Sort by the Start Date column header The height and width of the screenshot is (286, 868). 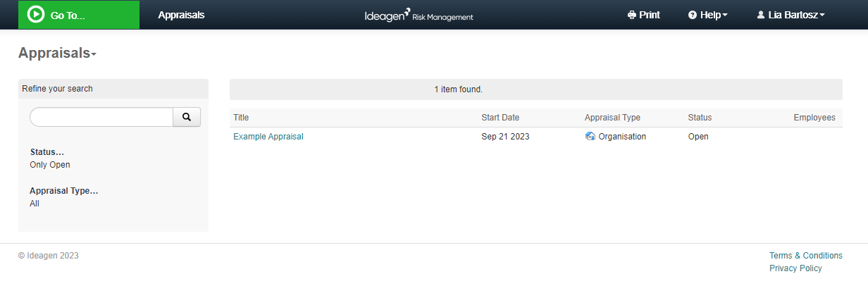(x=500, y=118)
